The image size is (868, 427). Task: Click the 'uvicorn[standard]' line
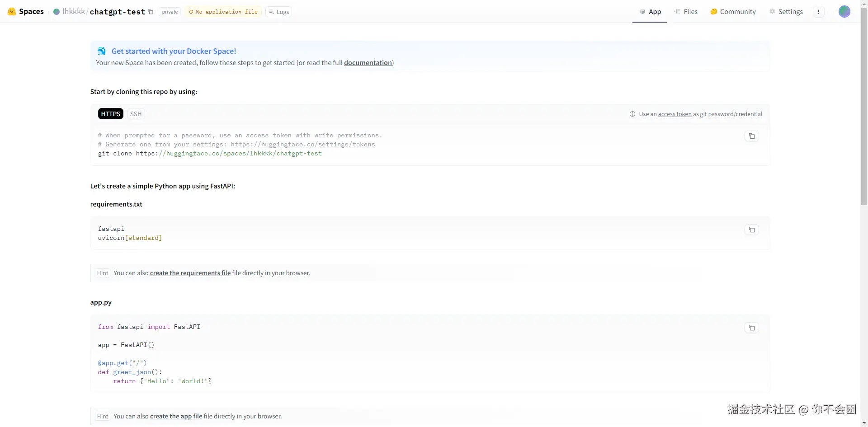tap(130, 238)
